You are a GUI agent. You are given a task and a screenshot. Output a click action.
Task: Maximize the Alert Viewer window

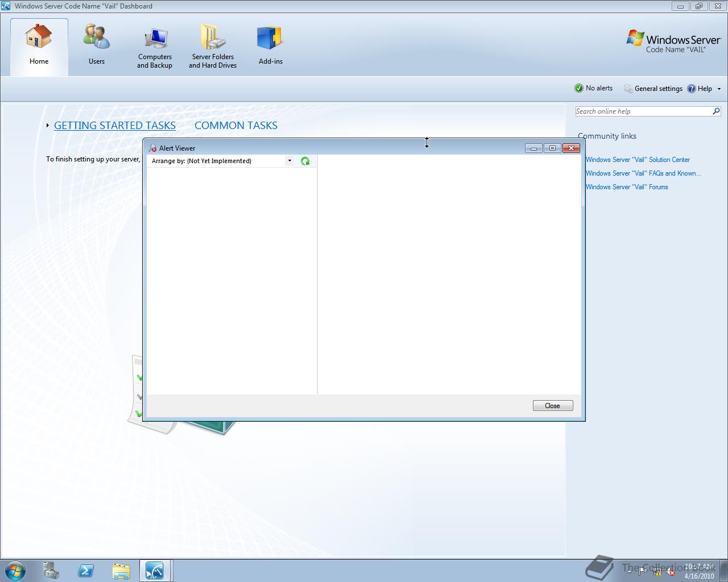pyautogui.click(x=552, y=148)
